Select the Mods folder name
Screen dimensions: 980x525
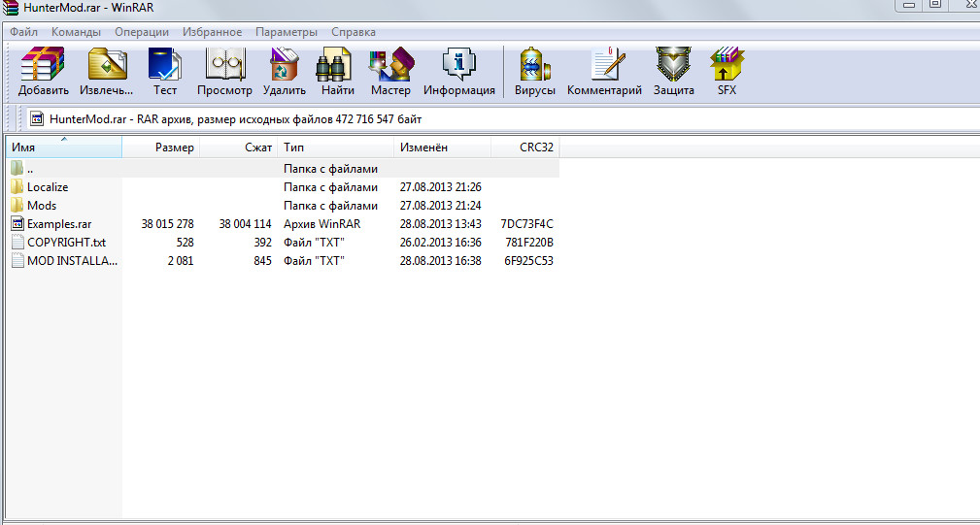tap(42, 205)
